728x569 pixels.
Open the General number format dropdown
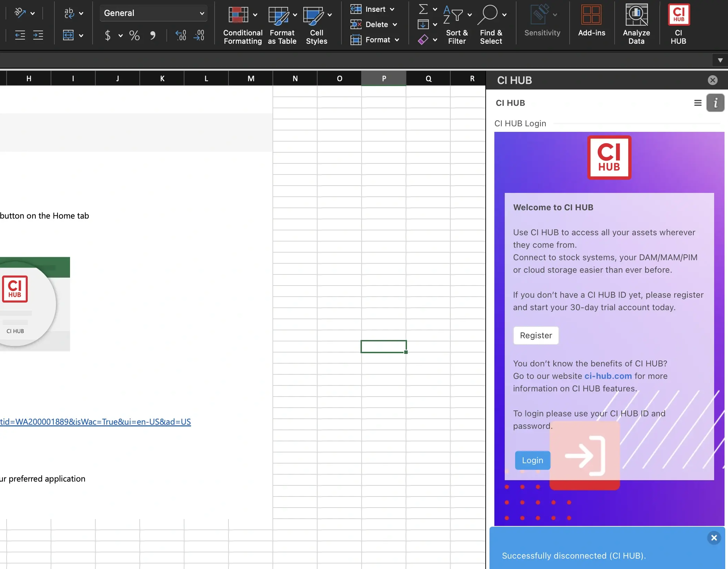click(x=154, y=13)
